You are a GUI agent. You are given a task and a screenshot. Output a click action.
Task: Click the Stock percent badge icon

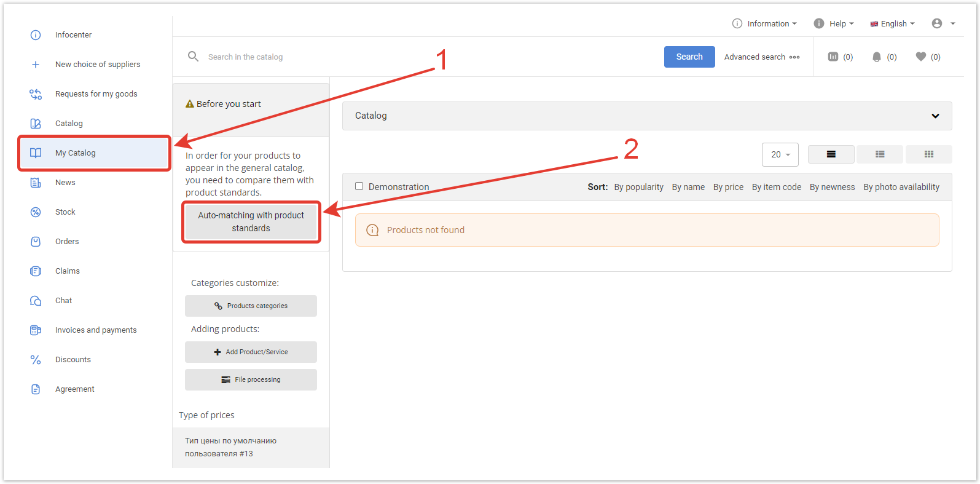coord(36,212)
